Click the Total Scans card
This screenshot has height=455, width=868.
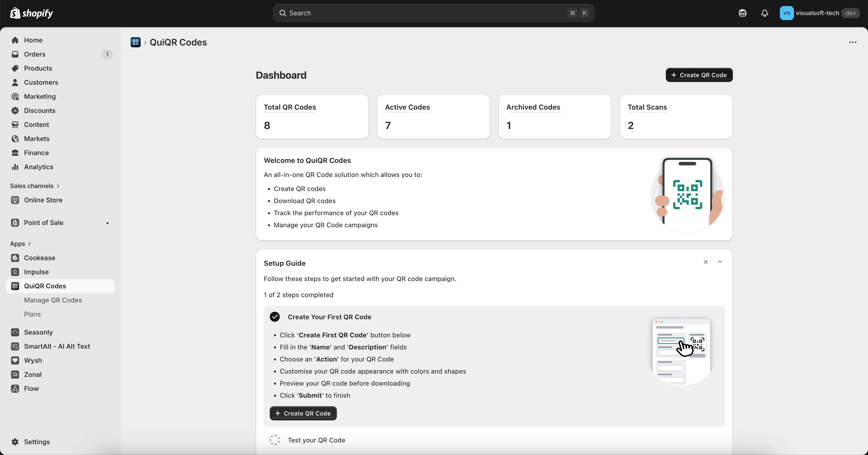676,117
